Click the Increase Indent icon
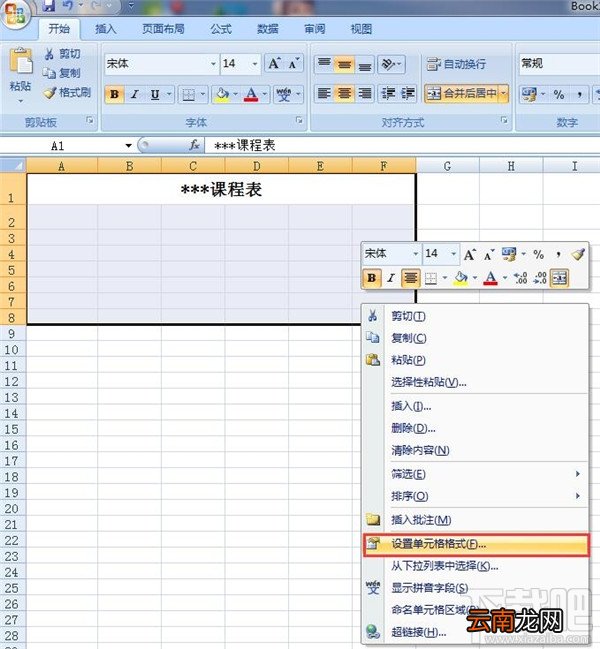This screenshot has height=649, width=600. (408, 94)
